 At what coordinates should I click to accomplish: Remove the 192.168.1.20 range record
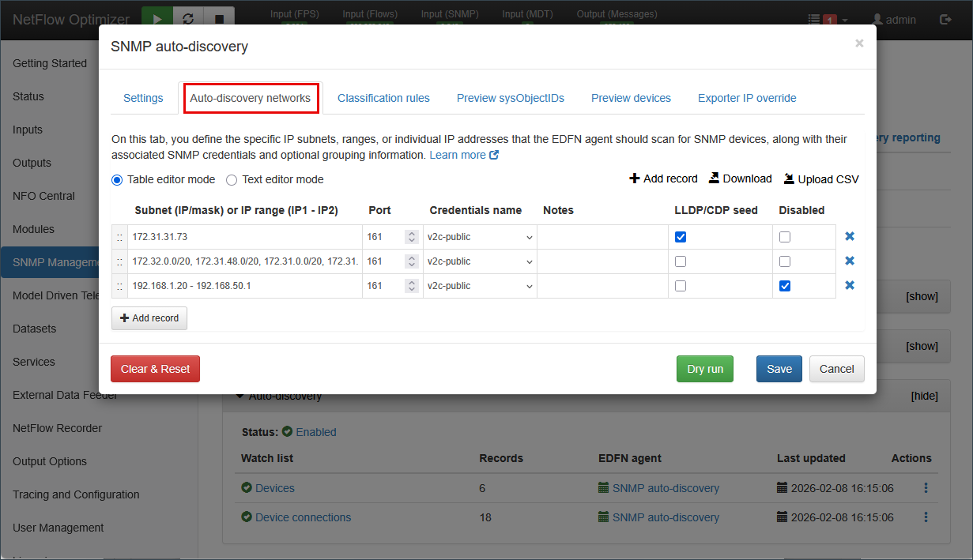click(850, 285)
